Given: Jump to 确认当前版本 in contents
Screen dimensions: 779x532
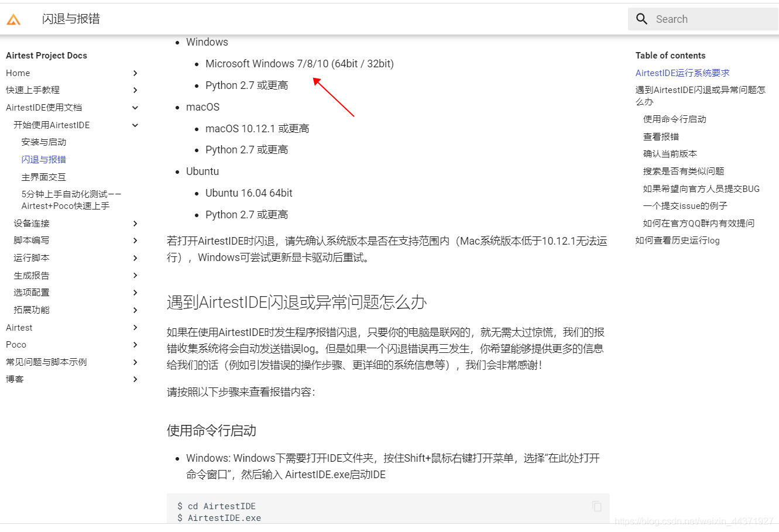Looking at the screenshot, I should [x=670, y=154].
